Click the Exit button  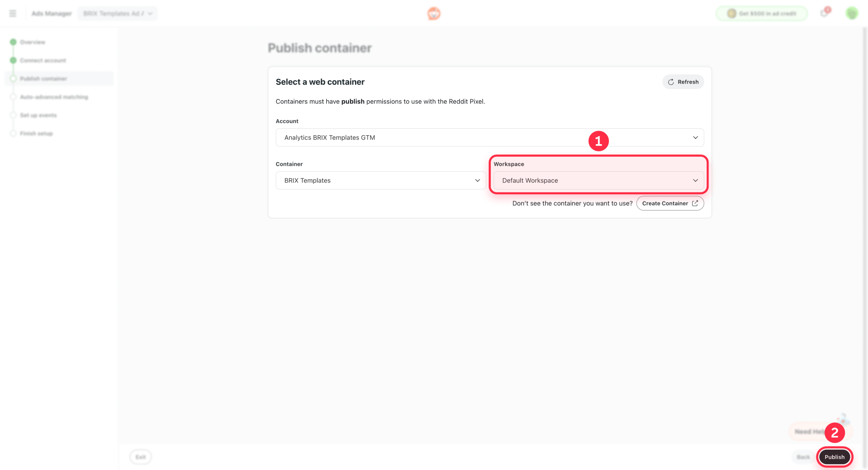(x=141, y=457)
